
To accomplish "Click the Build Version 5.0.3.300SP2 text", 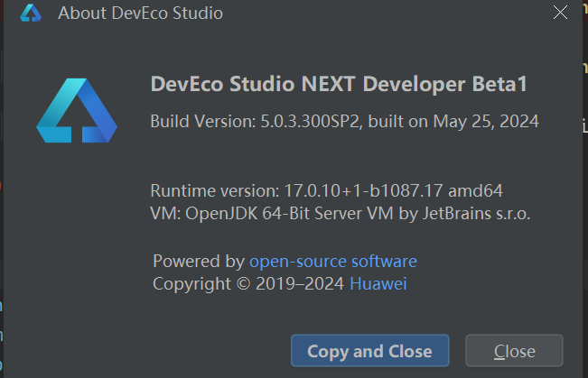I will (344, 122).
